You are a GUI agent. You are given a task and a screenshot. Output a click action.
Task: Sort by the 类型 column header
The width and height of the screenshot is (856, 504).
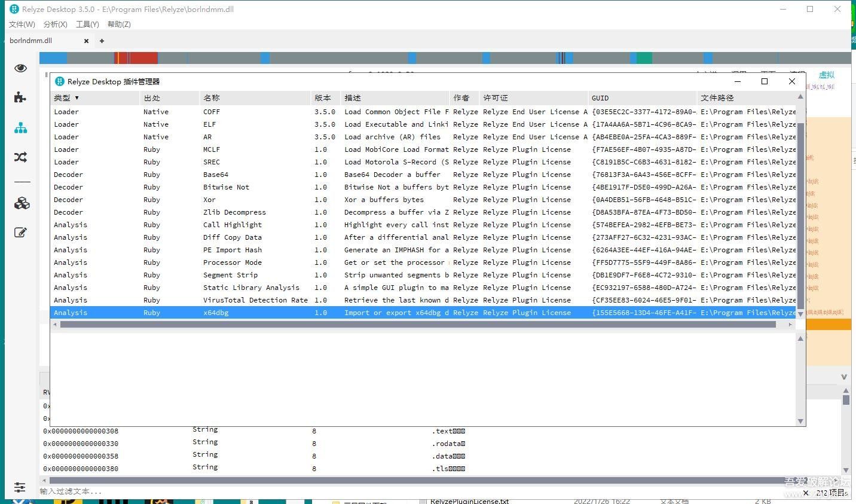point(95,97)
